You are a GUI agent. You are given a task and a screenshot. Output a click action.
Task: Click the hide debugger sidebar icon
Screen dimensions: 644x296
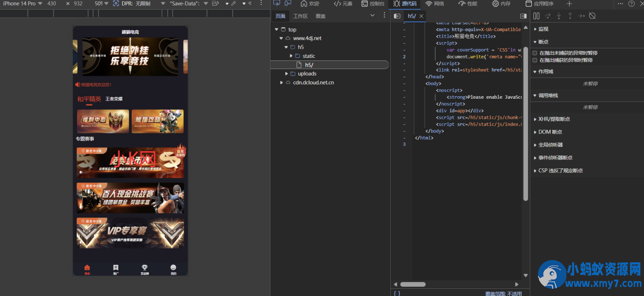click(x=523, y=16)
